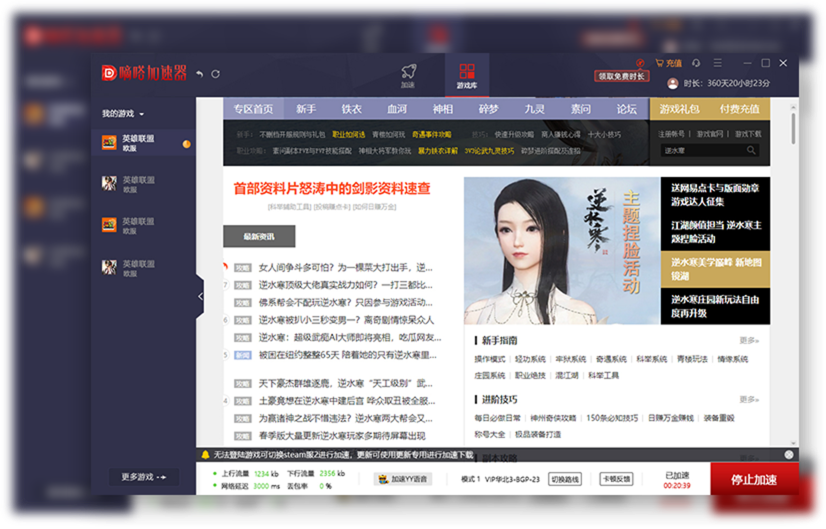Click the web page vertical scrollbar thumb

(793, 127)
